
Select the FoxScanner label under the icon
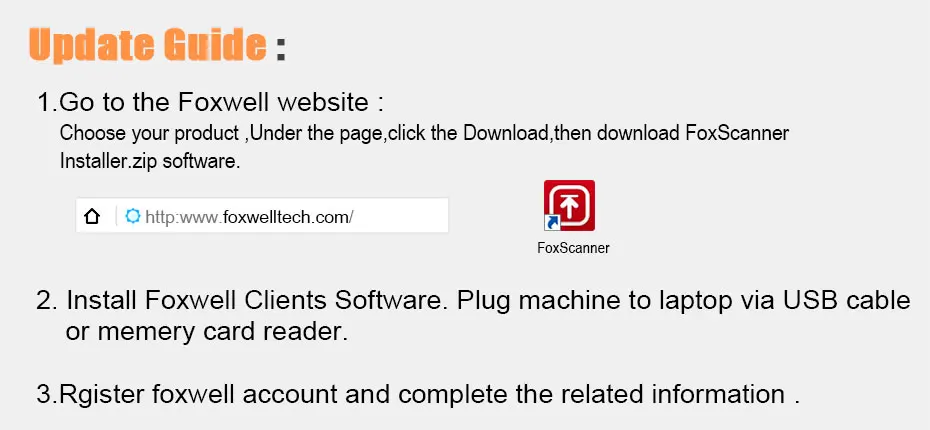pyautogui.click(x=573, y=248)
